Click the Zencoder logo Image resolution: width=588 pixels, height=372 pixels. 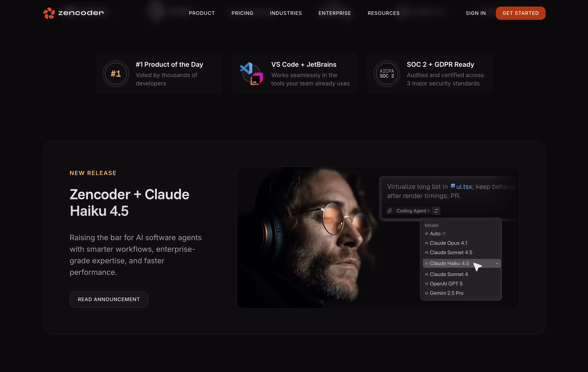[73, 13]
